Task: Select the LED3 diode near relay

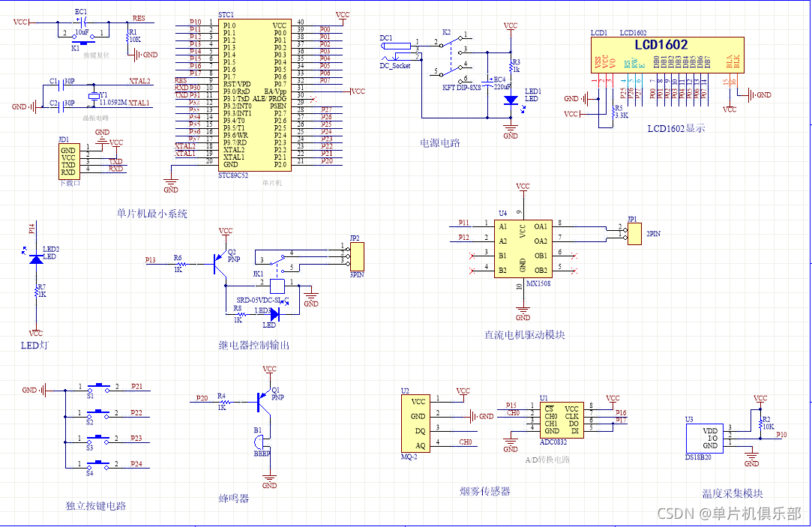Action: coord(274,314)
